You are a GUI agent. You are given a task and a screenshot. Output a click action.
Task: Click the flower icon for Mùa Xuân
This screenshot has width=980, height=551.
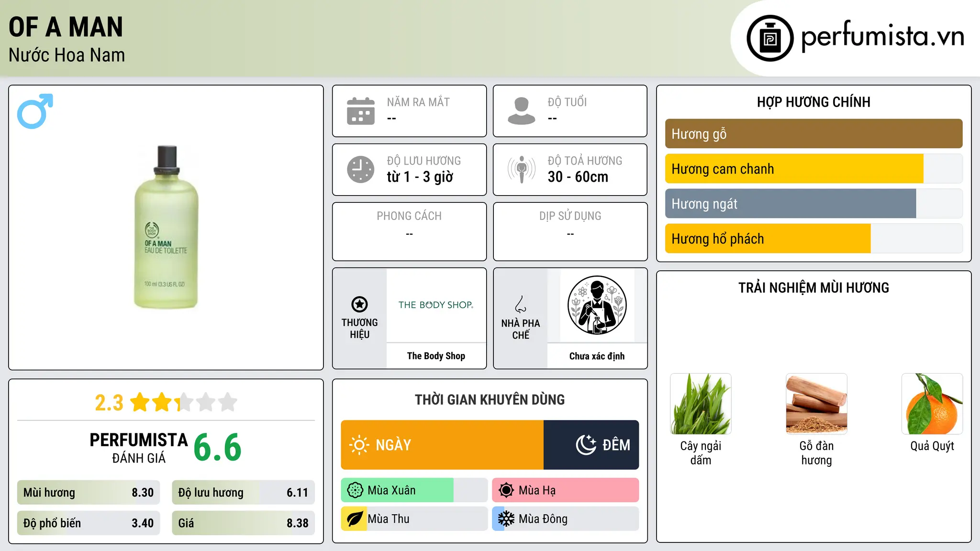[355, 490]
